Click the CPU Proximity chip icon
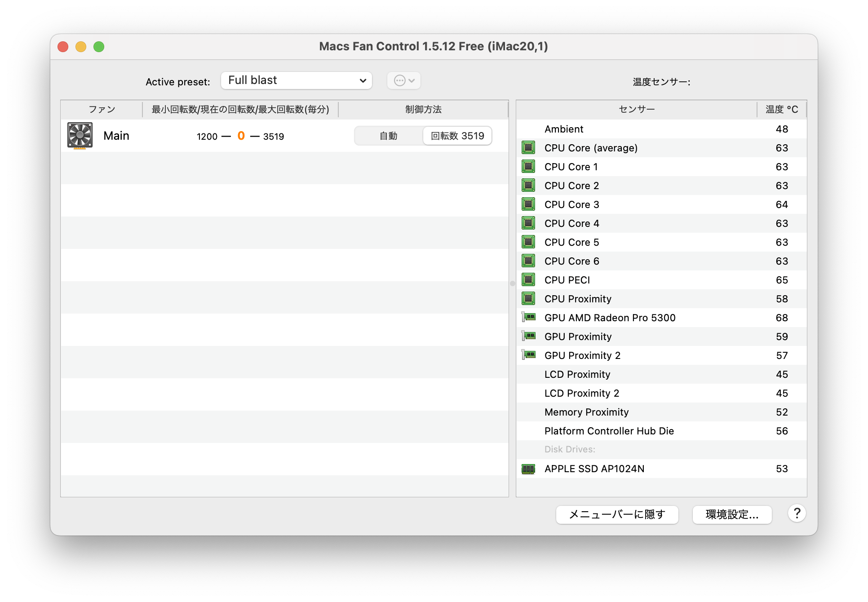 coord(528,299)
